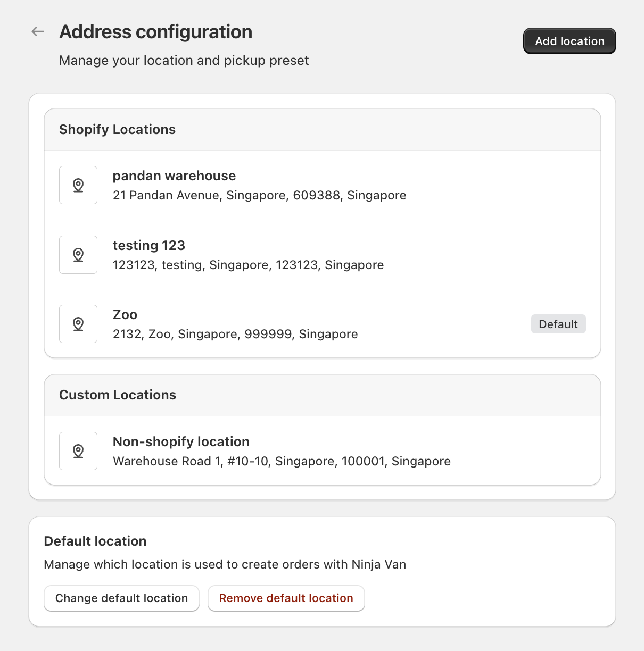
Task: Click the Default badge on Zoo
Action: tap(558, 324)
